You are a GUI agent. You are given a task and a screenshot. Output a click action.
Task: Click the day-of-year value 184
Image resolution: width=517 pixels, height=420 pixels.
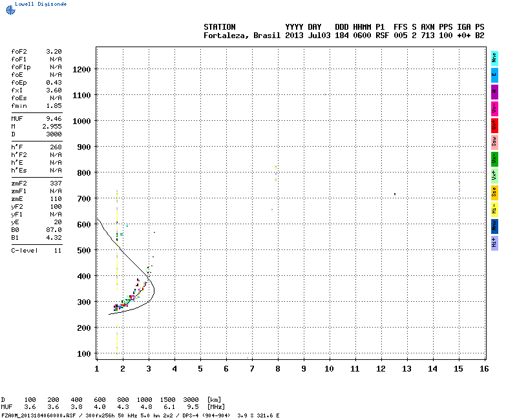[x=342, y=36]
